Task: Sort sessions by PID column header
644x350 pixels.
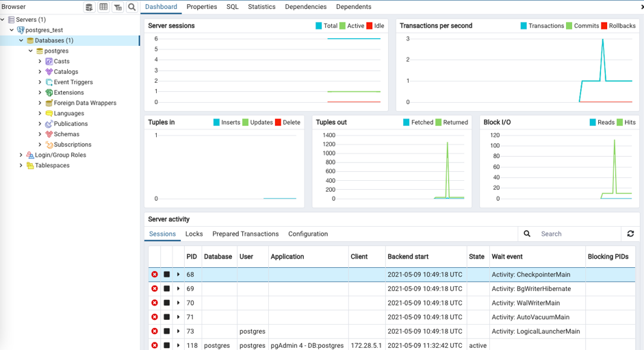Action: (192, 257)
